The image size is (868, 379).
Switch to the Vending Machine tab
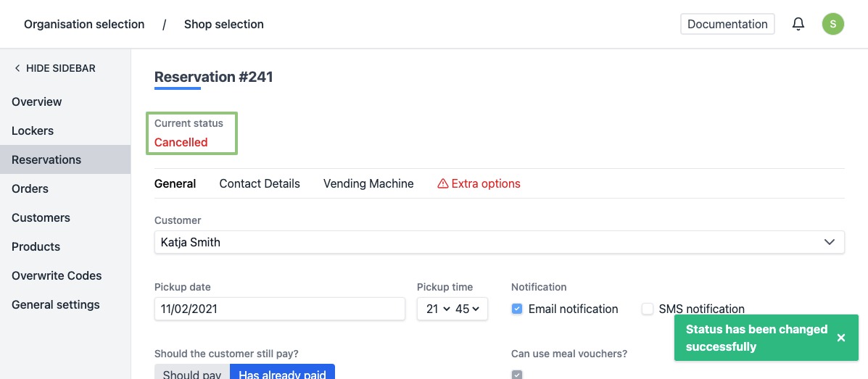[x=368, y=183]
